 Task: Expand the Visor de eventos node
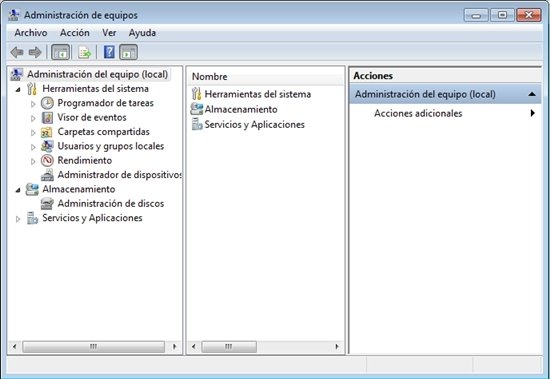click(x=33, y=118)
